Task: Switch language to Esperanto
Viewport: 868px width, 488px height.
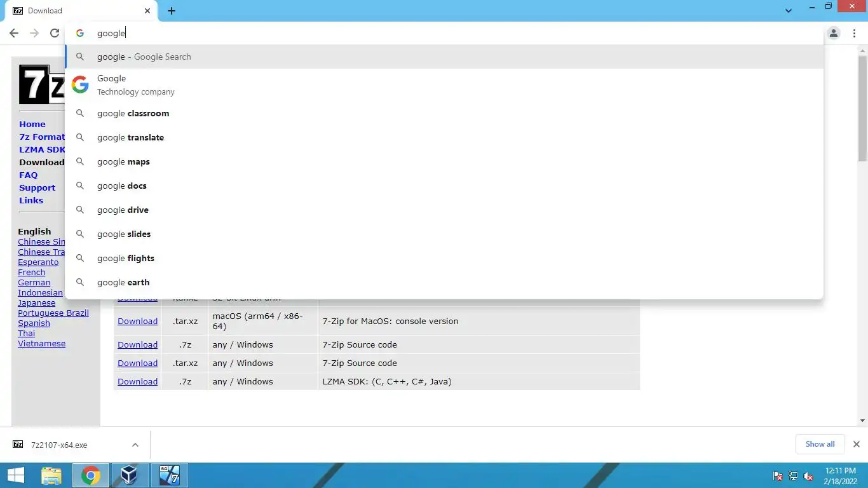Action: [x=38, y=262]
